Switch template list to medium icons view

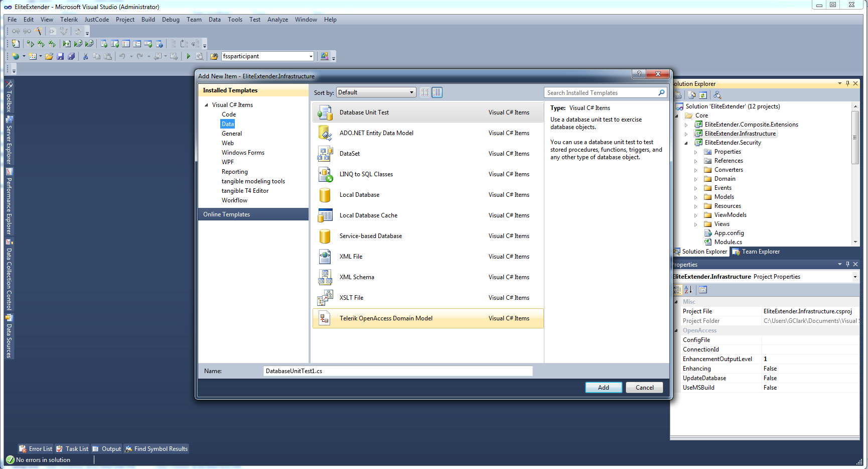point(437,92)
